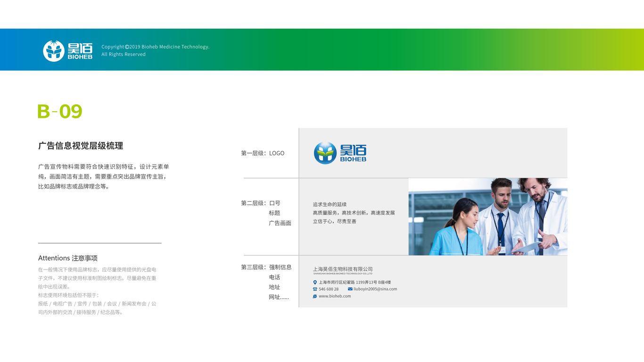Click the telephone icon beside 546 600 28
The width and height of the screenshot is (644, 362).
(315, 289)
